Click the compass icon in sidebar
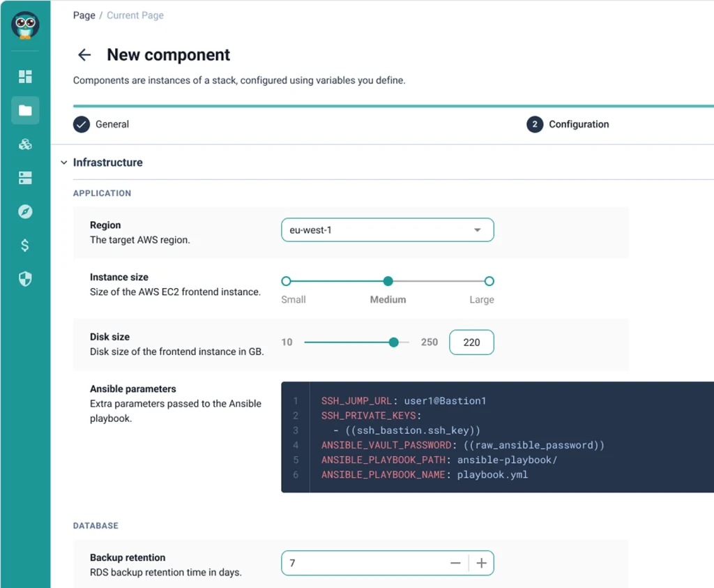 coord(25,211)
